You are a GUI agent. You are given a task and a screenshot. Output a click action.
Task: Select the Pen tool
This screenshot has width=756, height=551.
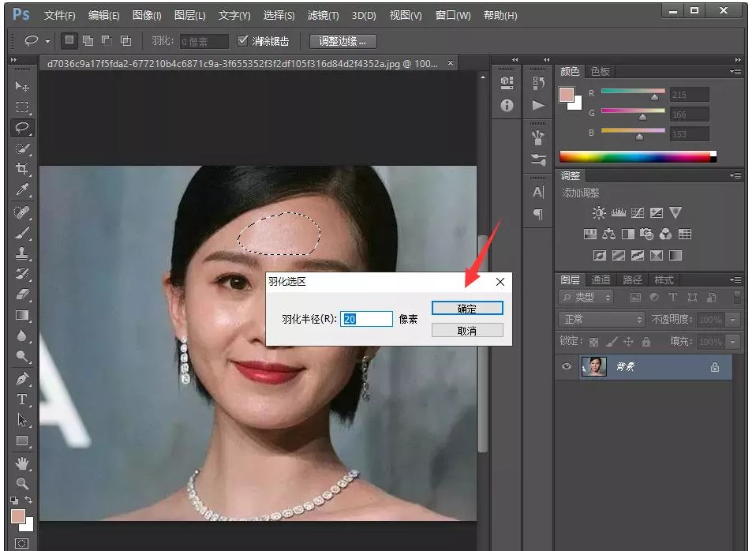22,378
